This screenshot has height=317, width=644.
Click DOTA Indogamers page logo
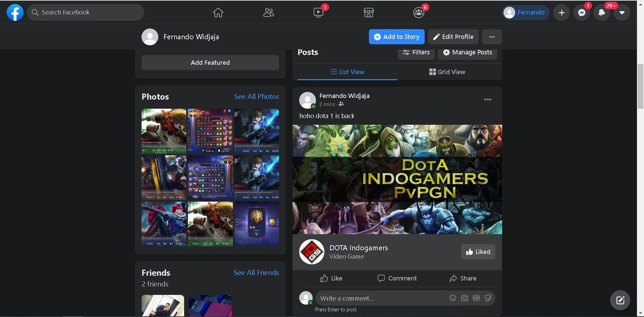(311, 252)
